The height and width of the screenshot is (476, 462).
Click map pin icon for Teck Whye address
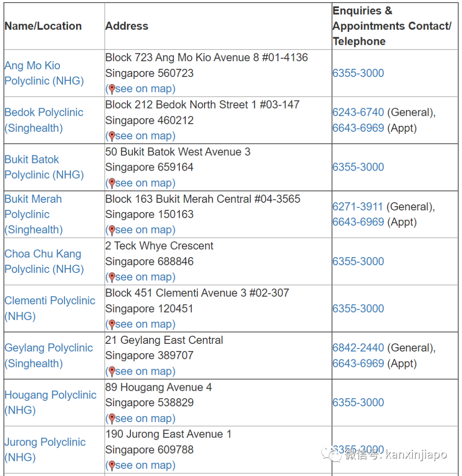coord(112,277)
